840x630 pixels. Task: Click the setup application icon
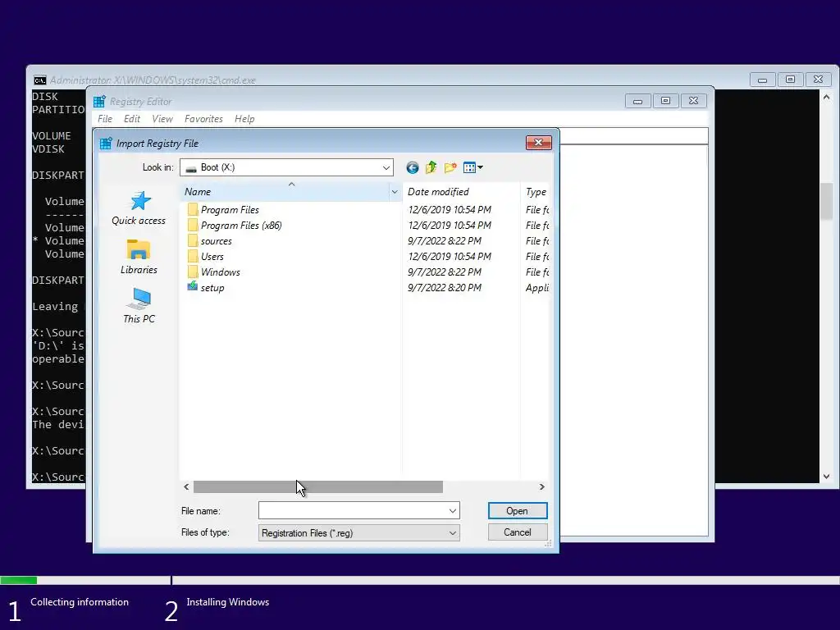pyautogui.click(x=192, y=286)
